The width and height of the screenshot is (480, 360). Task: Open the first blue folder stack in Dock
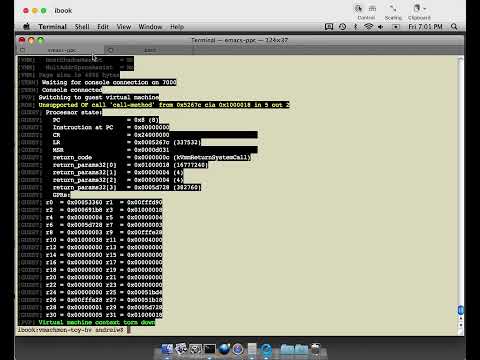pos(287,349)
